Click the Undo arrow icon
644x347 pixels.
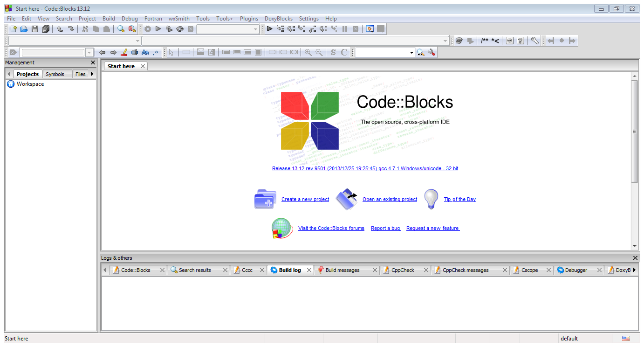[60, 29]
